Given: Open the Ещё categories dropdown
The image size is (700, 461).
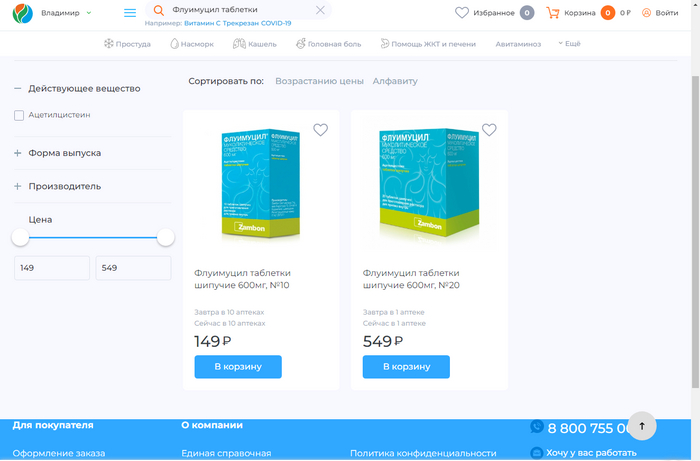Looking at the screenshot, I should [x=569, y=44].
